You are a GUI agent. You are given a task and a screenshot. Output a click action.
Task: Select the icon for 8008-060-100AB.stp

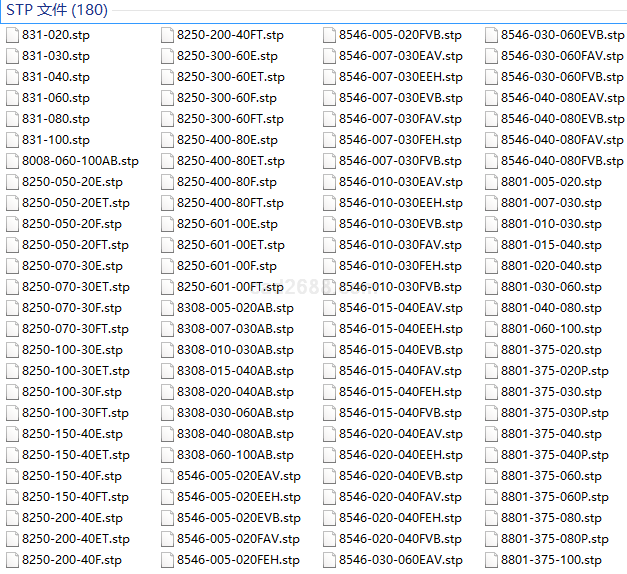12,161
